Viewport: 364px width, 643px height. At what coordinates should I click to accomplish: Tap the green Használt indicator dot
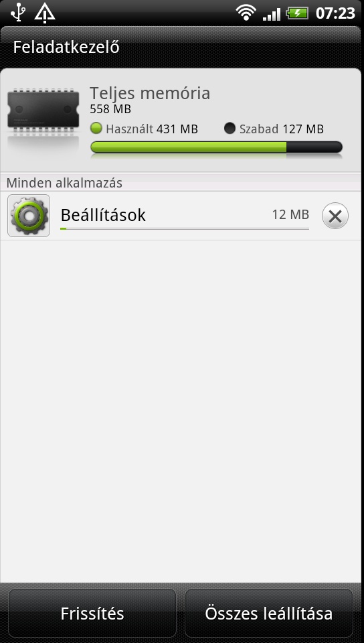(x=96, y=129)
